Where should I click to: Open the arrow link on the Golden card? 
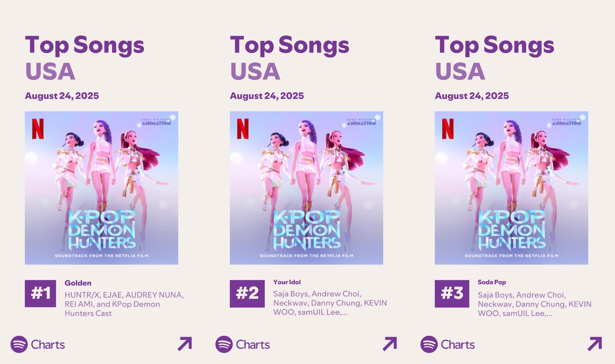185,344
